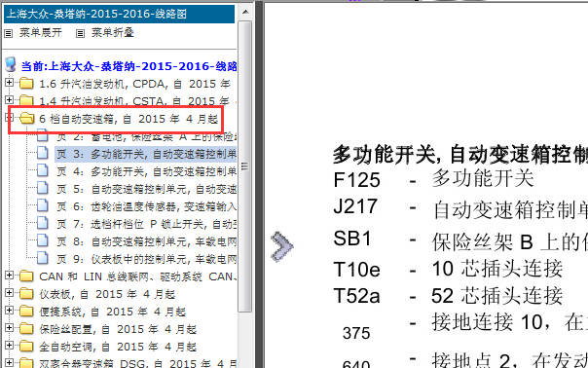Expand the 双离合器变速箱 DSG folder
The height and width of the screenshot is (368, 588).
(10, 362)
